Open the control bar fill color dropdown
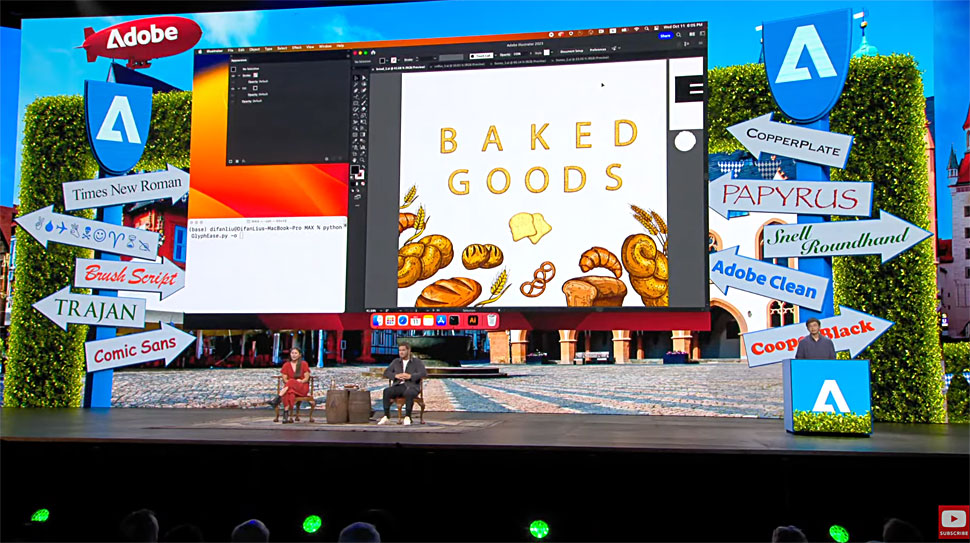Screen dimensions: 970x543 387,61
